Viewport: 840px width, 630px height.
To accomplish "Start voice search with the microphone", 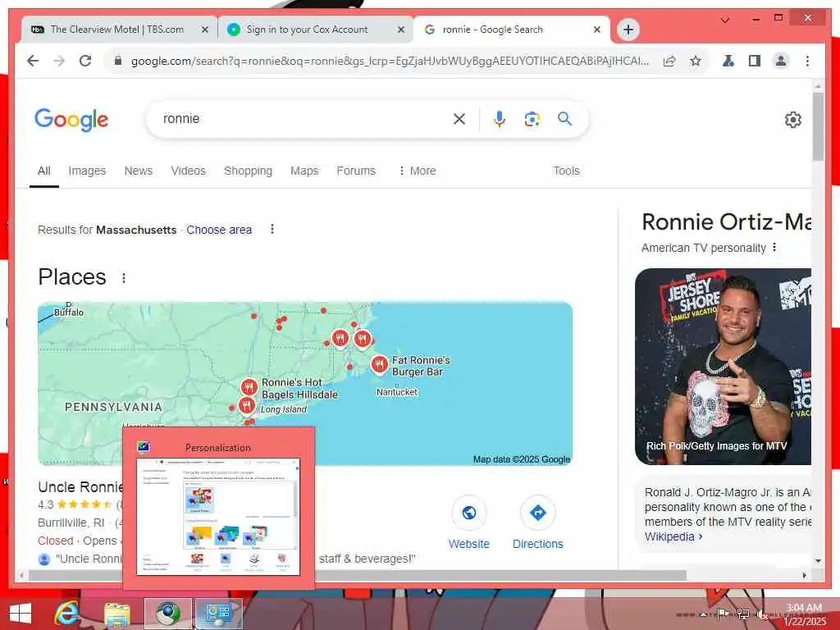I will pyautogui.click(x=500, y=119).
